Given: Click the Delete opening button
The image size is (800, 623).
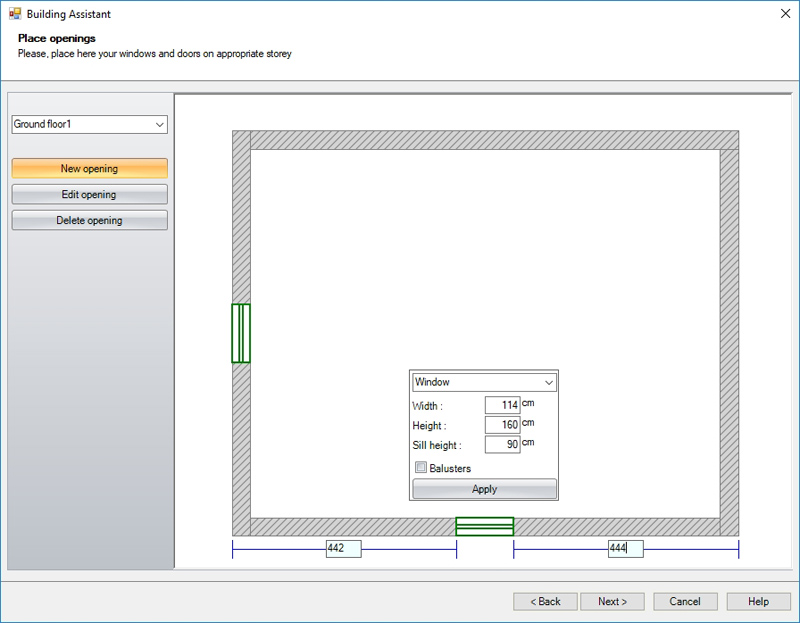Looking at the screenshot, I should [x=89, y=221].
